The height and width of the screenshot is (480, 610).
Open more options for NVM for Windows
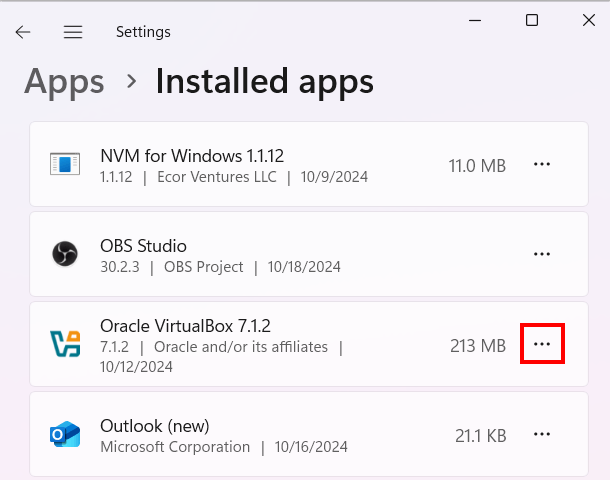542,165
